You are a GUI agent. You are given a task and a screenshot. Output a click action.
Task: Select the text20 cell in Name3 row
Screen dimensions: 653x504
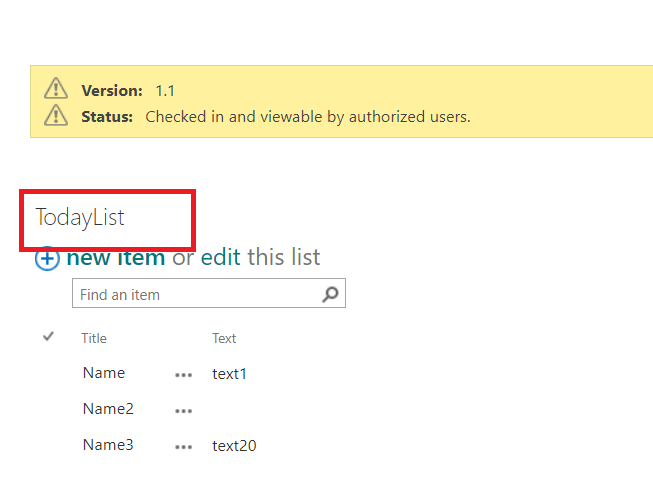pyautogui.click(x=234, y=446)
